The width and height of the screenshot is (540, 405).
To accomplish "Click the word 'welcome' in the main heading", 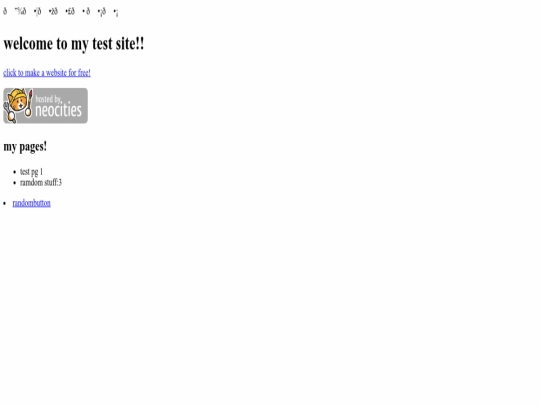I will coord(28,44).
